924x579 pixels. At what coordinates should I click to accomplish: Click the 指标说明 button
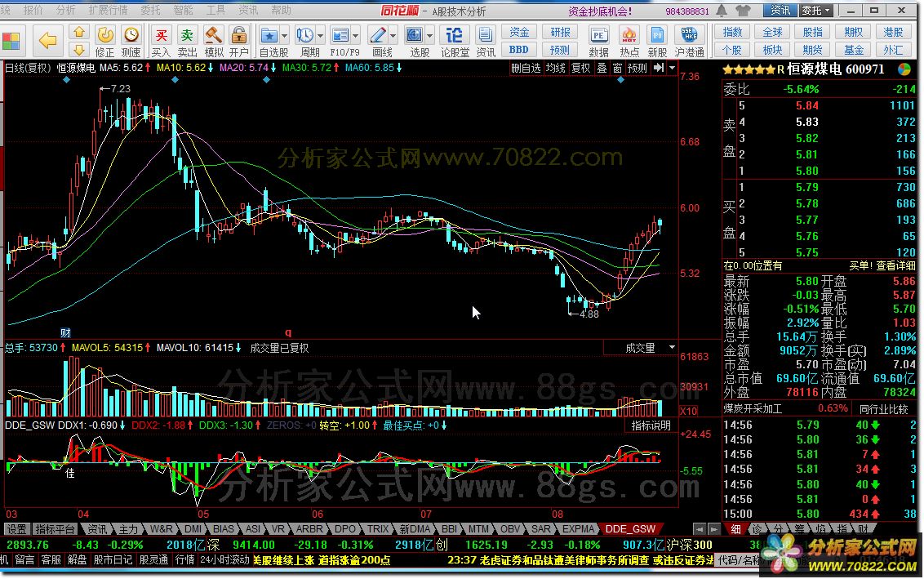651,425
